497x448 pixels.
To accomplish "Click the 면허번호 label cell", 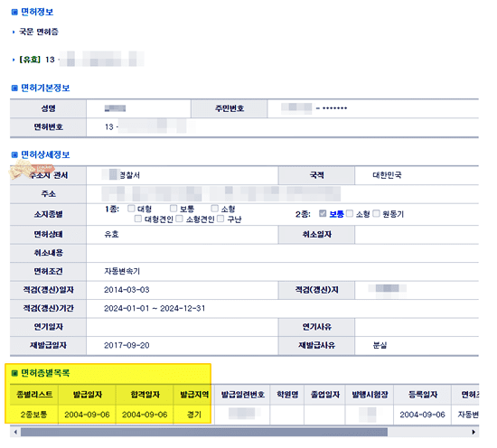I will coord(48,127).
